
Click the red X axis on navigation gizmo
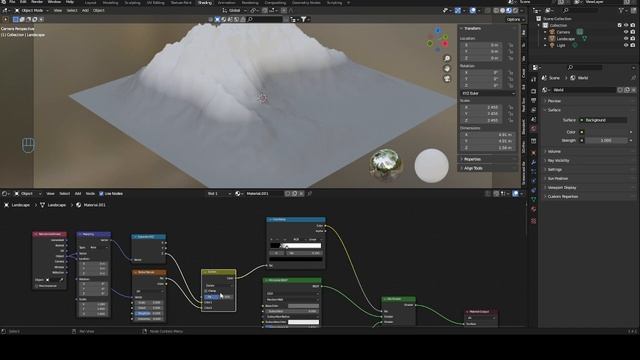[444, 44]
